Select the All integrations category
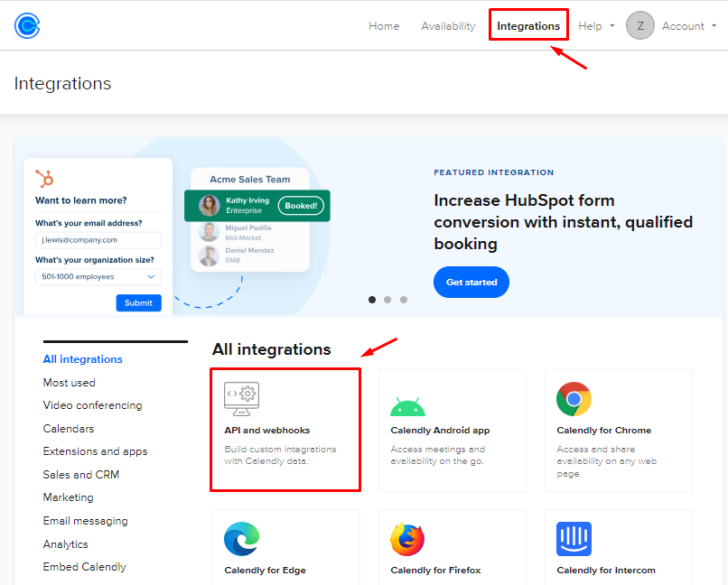Viewport: 728px width, 585px height. tap(82, 359)
